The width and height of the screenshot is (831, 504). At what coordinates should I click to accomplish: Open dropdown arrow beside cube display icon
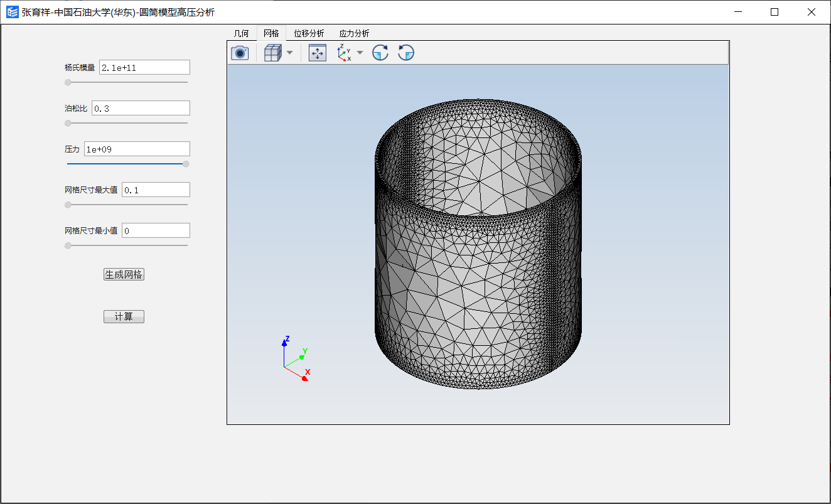(289, 53)
